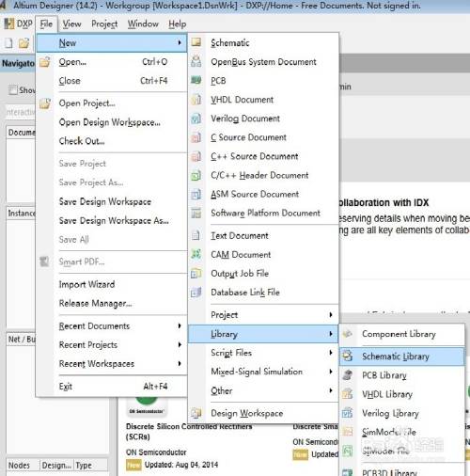Create a new Schematic Library
The image size is (470, 476).
pyautogui.click(x=401, y=357)
